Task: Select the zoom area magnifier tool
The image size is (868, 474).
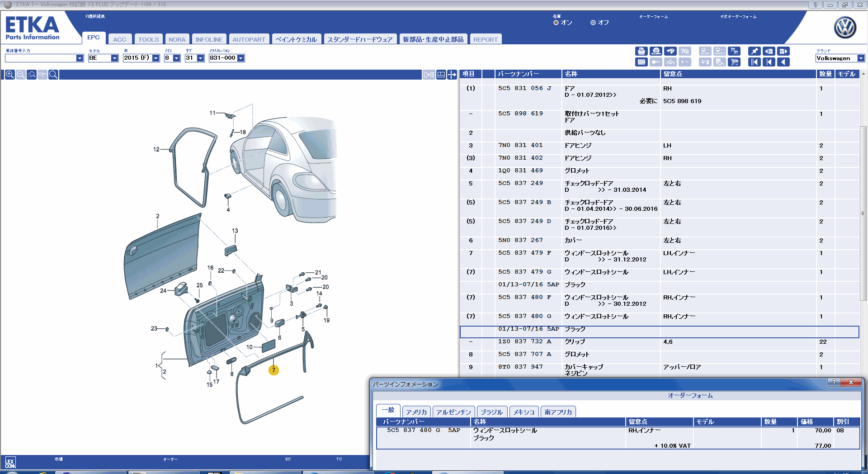Action: pyautogui.click(x=31, y=75)
